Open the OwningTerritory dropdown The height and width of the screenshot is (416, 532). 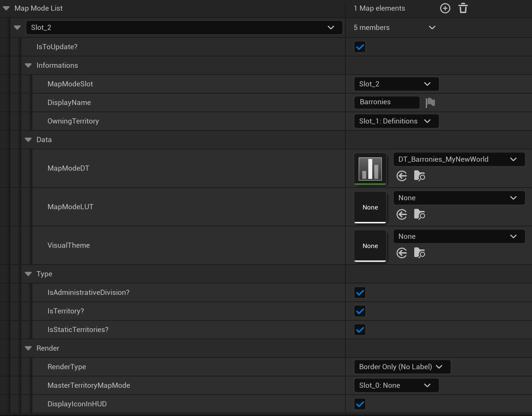pos(396,121)
